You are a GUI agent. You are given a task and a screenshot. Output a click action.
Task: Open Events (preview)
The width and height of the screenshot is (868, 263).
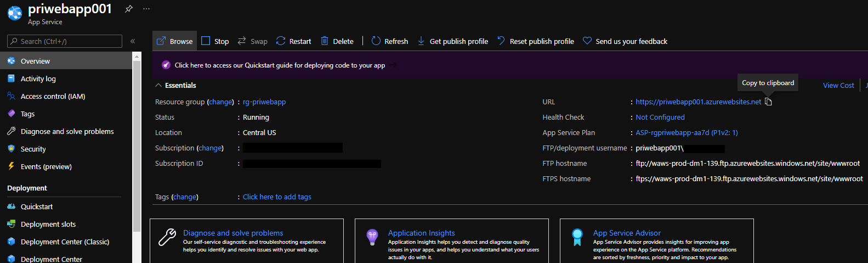[x=66, y=166]
